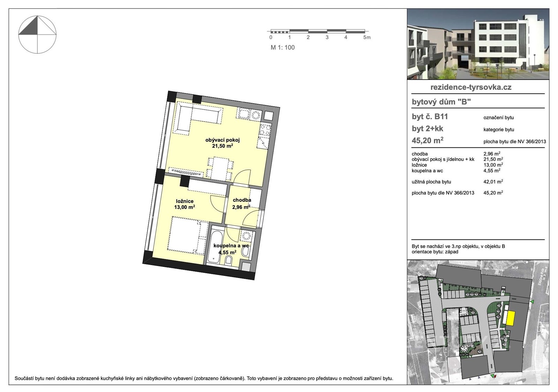The image size is (558, 392).
Task: Click the north compass rose symbol
Action: 37,34
